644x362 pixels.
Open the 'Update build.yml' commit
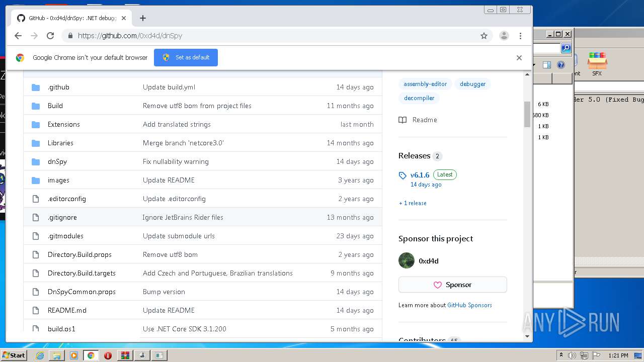click(x=169, y=87)
